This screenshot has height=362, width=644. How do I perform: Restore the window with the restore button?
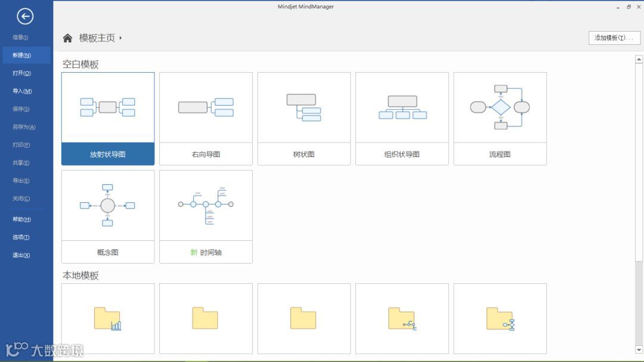click(628, 7)
